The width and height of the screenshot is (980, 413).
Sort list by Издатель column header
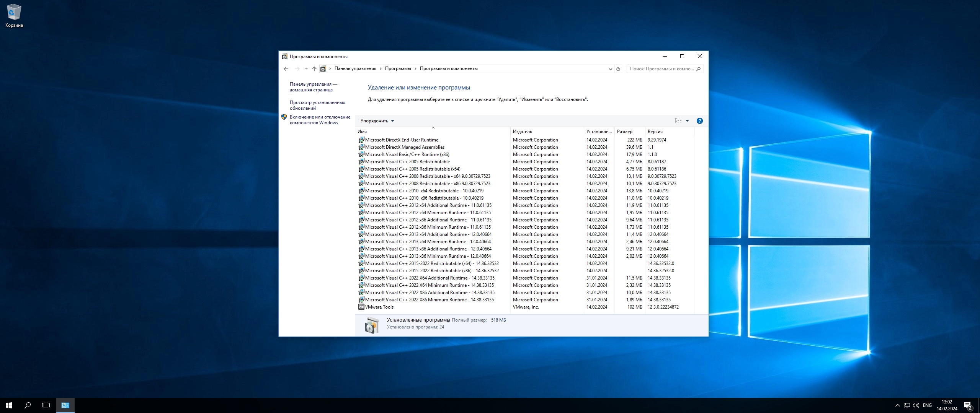(523, 131)
